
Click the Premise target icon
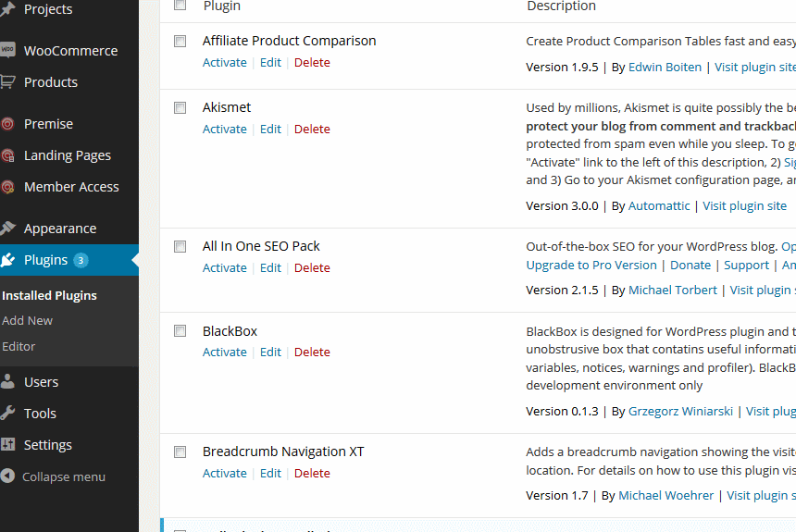click(x=7, y=124)
